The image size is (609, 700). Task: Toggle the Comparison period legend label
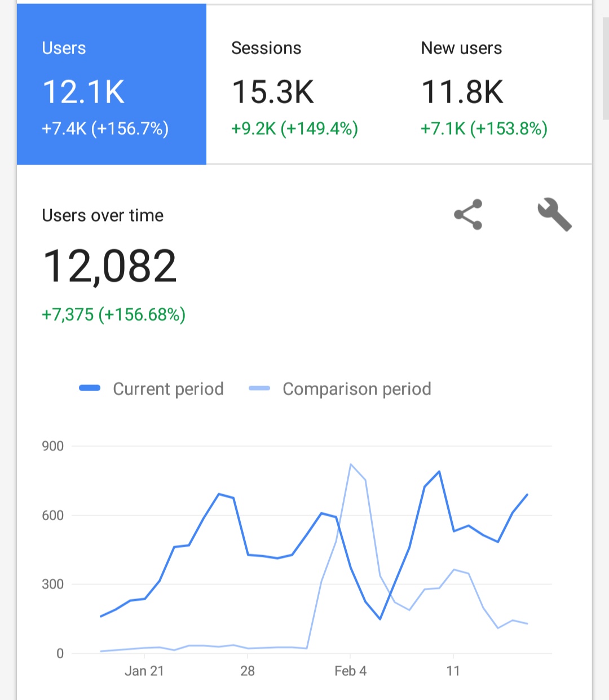[x=356, y=389]
